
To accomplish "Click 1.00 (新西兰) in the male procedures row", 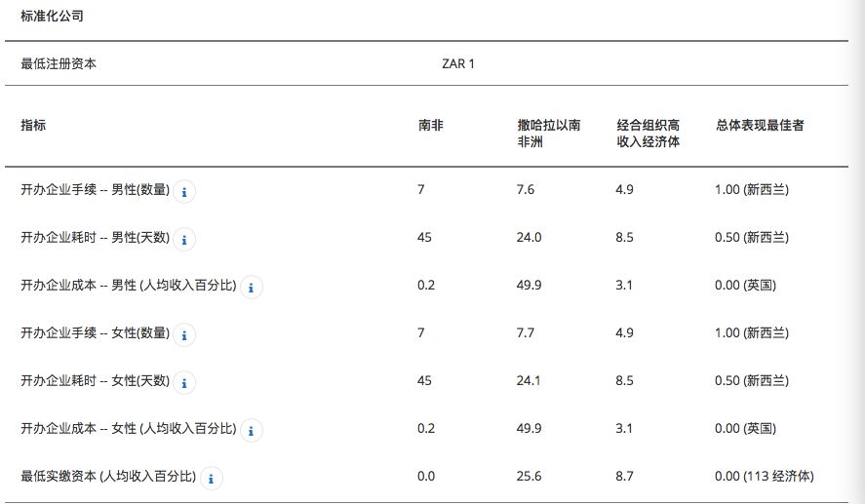I will click(752, 190).
